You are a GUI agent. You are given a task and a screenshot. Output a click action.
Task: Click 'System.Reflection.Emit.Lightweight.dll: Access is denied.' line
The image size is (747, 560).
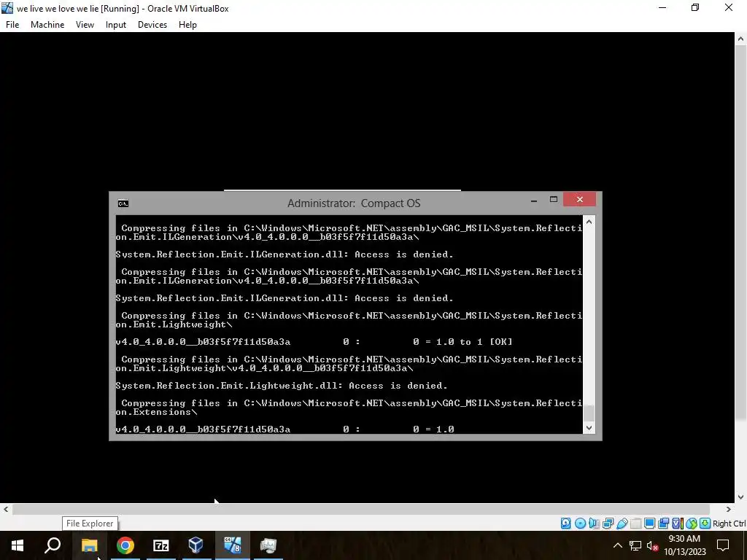[281, 386]
